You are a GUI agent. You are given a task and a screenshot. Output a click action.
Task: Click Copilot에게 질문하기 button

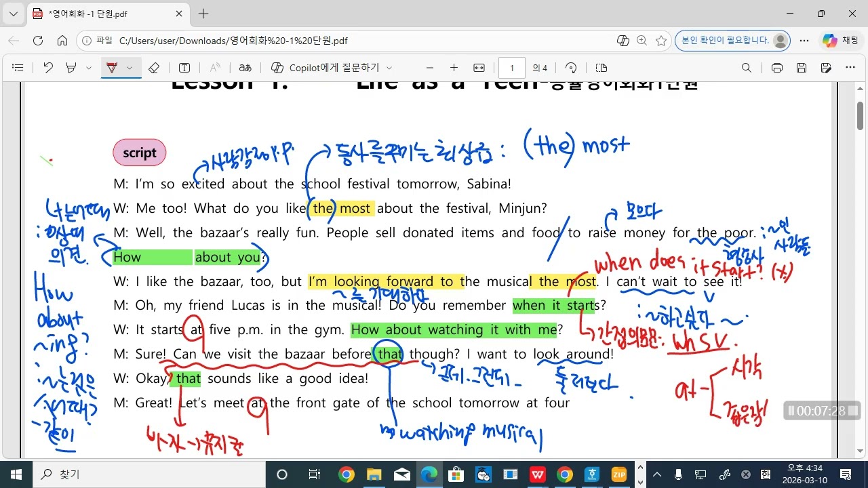pos(325,68)
